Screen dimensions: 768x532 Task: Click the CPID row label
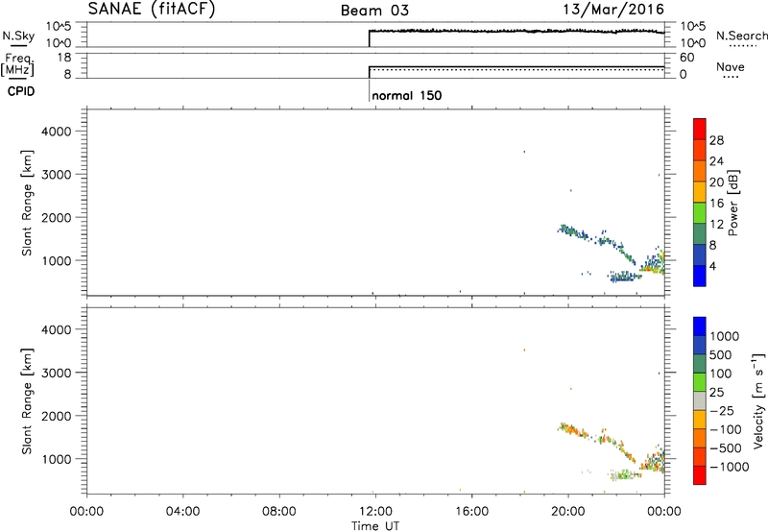coord(21,91)
